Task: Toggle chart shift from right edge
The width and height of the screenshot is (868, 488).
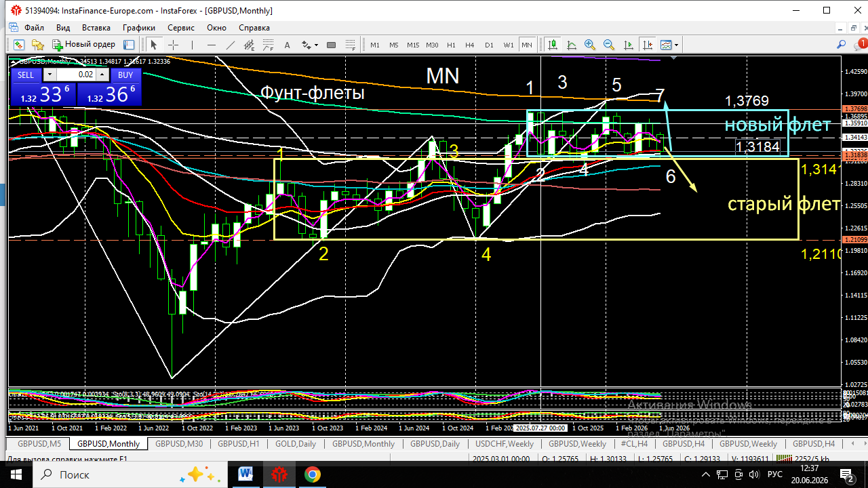Action: tap(648, 45)
